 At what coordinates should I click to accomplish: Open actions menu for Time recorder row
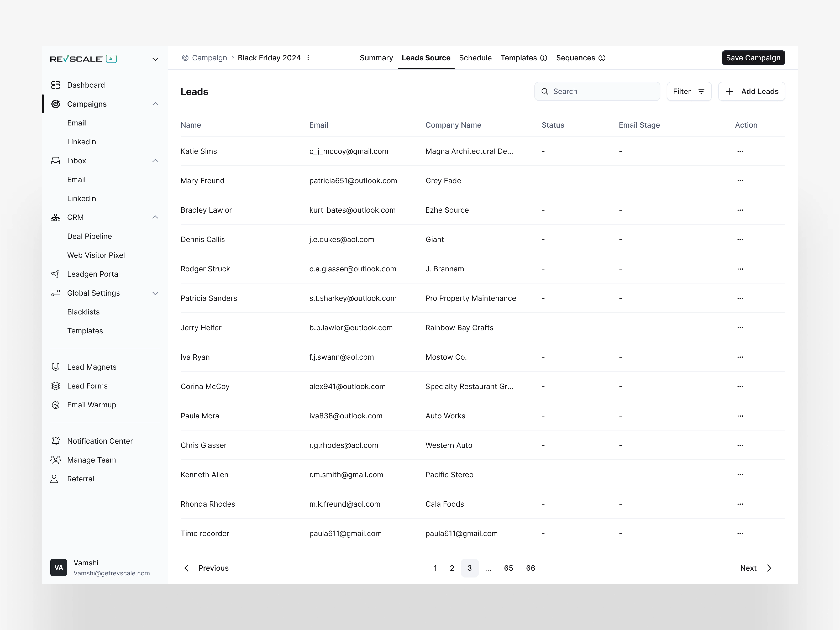[740, 534]
